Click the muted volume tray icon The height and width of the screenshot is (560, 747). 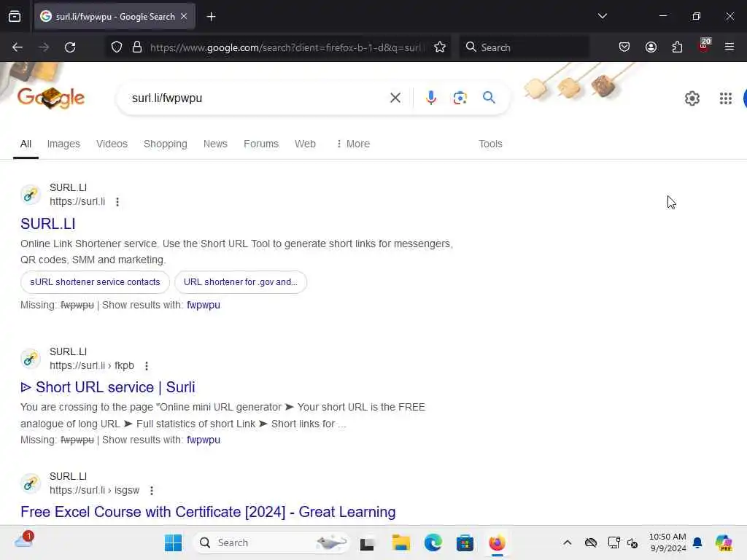632,542
